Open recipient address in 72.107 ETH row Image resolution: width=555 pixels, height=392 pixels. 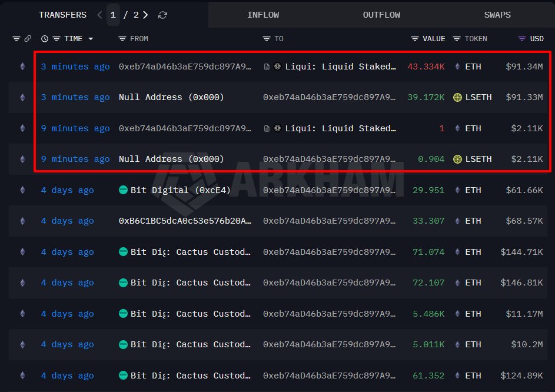(x=329, y=283)
